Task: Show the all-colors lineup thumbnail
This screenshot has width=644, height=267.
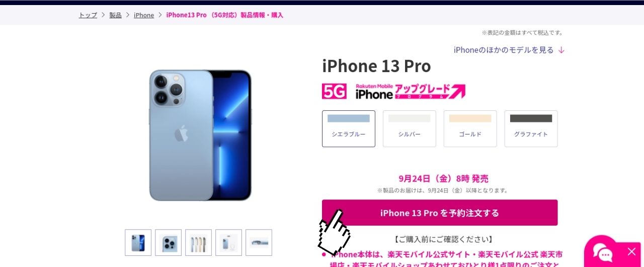Action: pos(198,243)
